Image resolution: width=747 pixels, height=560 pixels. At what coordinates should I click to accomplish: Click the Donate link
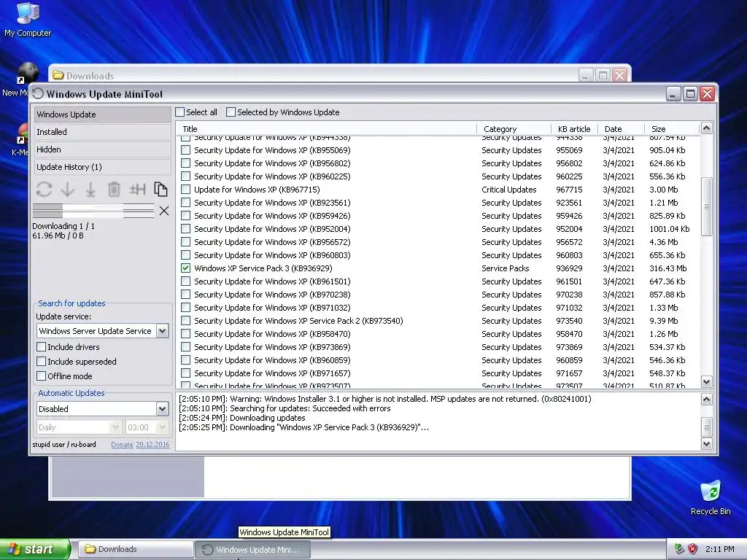[122, 444]
